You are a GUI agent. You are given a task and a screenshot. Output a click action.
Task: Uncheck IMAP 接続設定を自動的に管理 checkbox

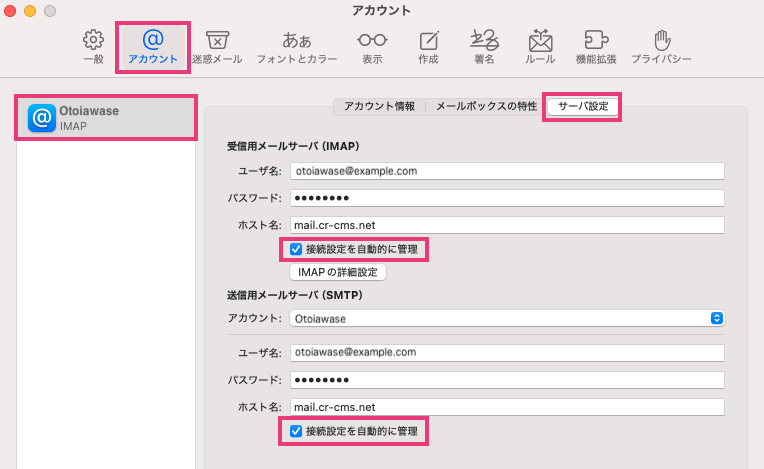pyautogui.click(x=296, y=249)
